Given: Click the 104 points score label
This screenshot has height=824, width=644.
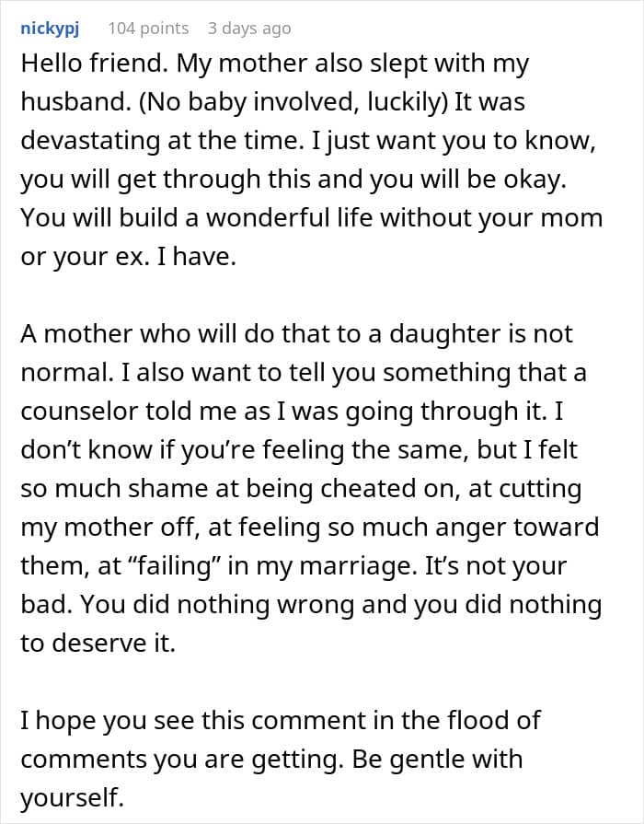Looking at the screenshot, I should click(x=148, y=29).
